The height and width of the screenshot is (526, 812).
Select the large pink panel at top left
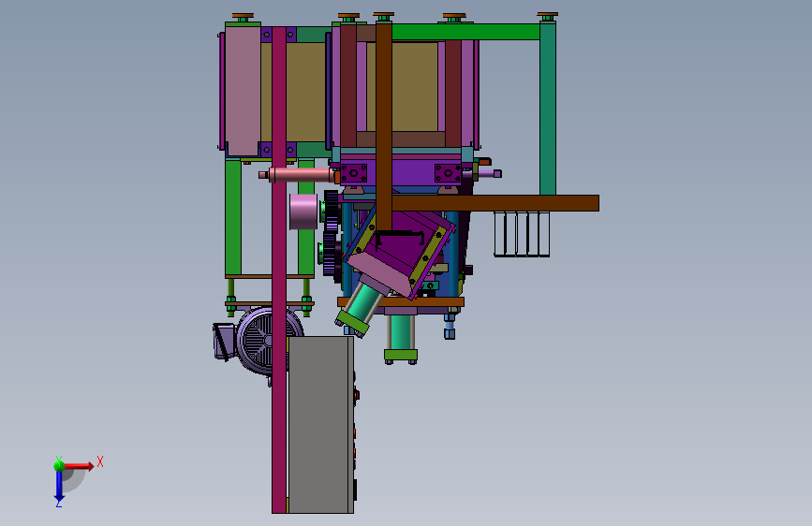[x=243, y=91]
